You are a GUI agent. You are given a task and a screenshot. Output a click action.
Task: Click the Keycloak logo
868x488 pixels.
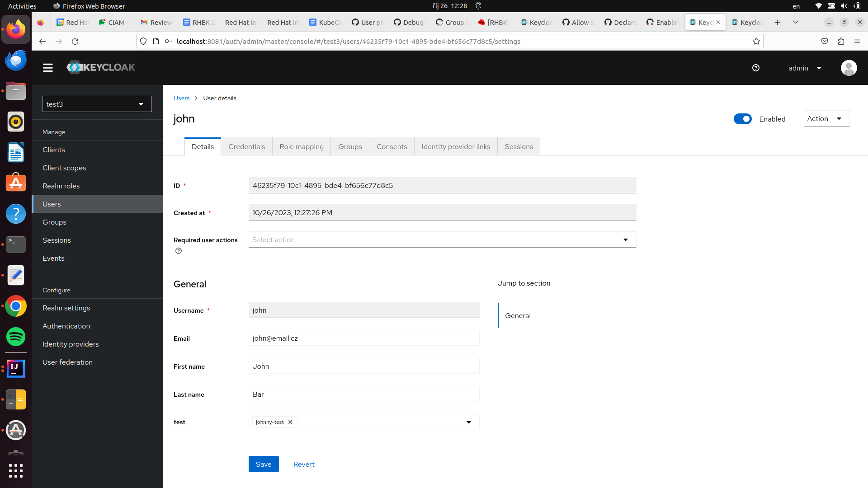pos(100,67)
